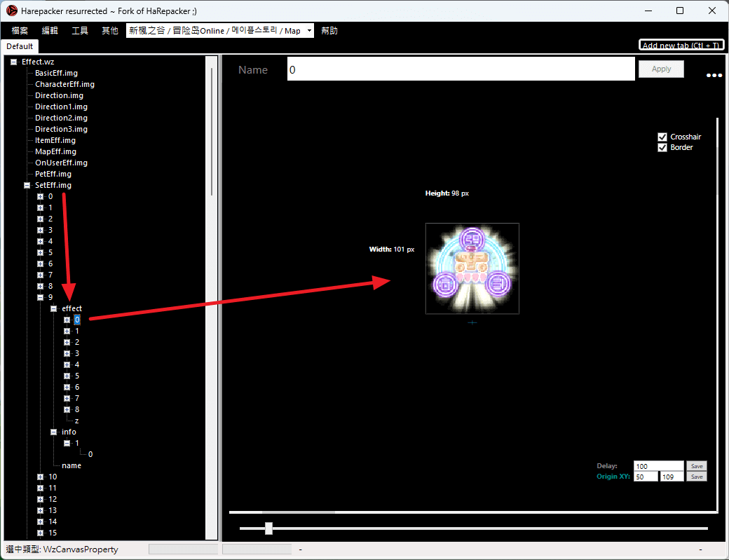The height and width of the screenshot is (560, 729).
Task: Select ItemEff.img in the tree
Action: pyautogui.click(x=55, y=140)
